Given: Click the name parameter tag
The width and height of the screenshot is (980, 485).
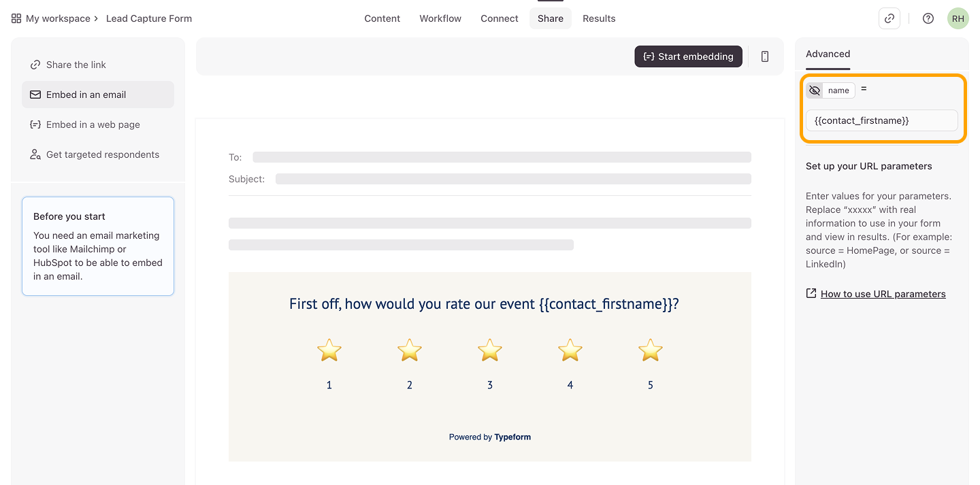Looking at the screenshot, I should 838,90.
